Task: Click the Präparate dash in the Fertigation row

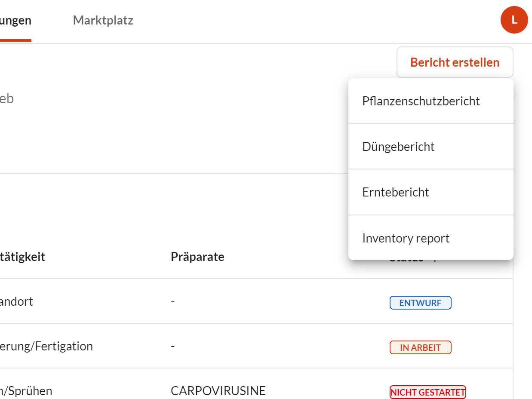Action: (x=172, y=346)
